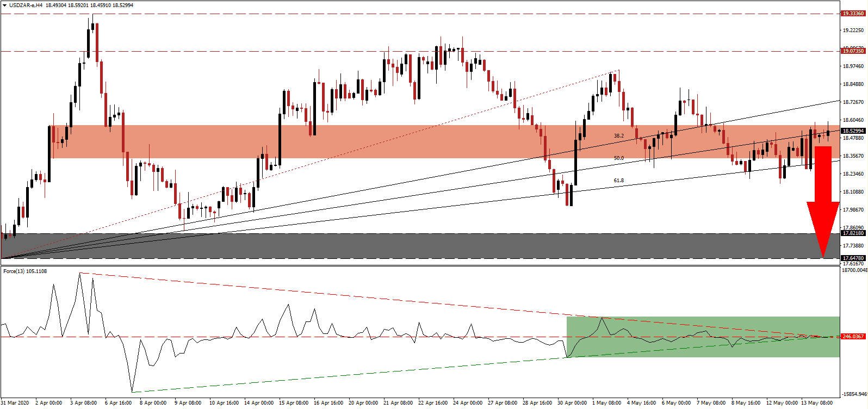
Task: Click the red 246.0367 indicator level tag
Action: pos(853,337)
